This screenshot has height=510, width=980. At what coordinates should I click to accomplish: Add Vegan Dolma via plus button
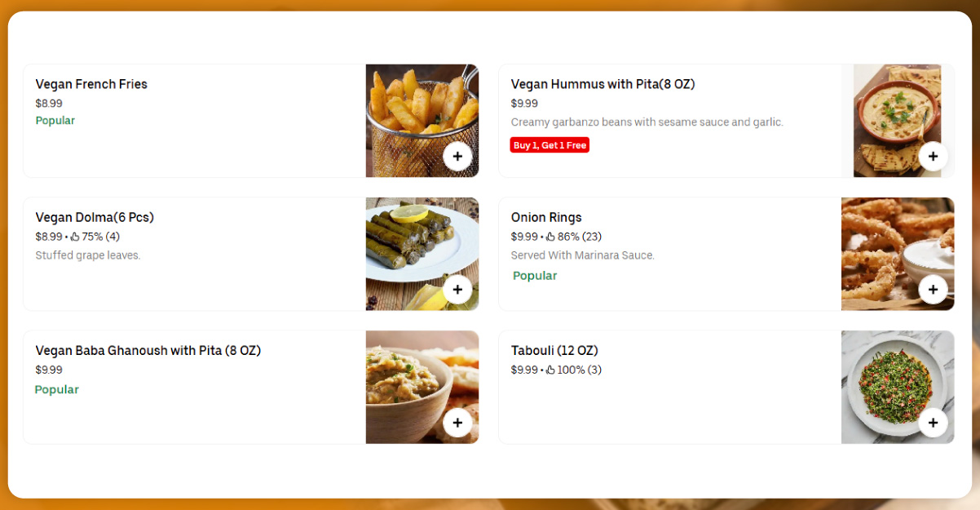click(x=457, y=289)
